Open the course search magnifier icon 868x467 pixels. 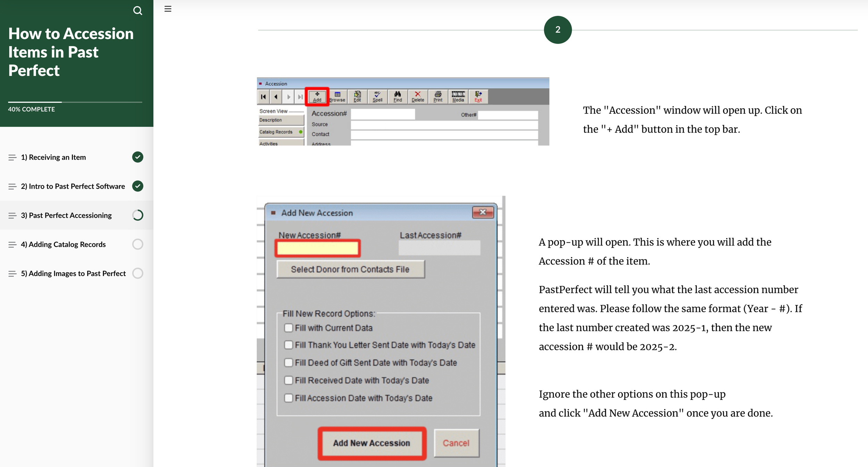point(137,11)
